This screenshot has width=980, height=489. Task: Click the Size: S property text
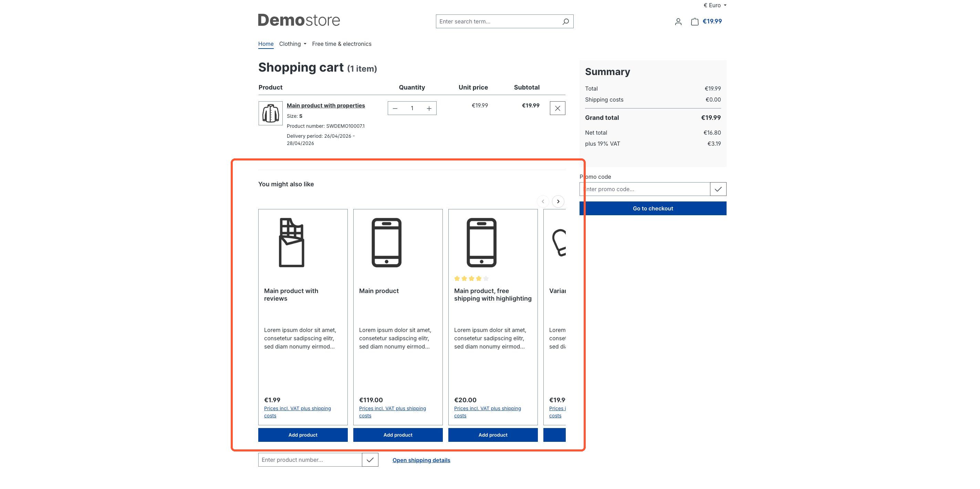coord(294,116)
